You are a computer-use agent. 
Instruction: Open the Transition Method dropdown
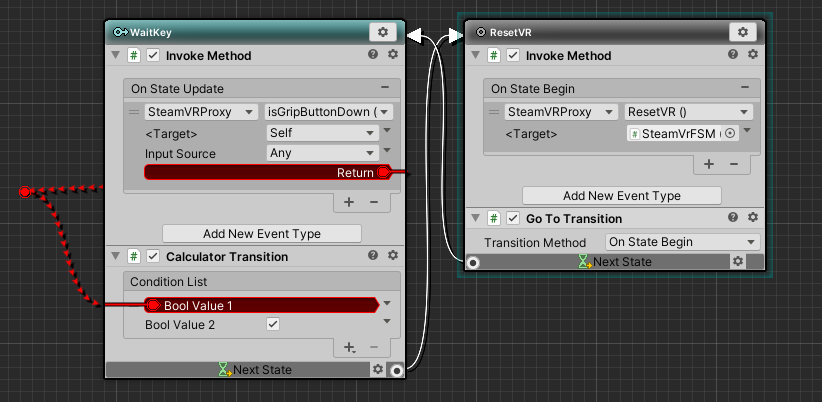coord(682,242)
